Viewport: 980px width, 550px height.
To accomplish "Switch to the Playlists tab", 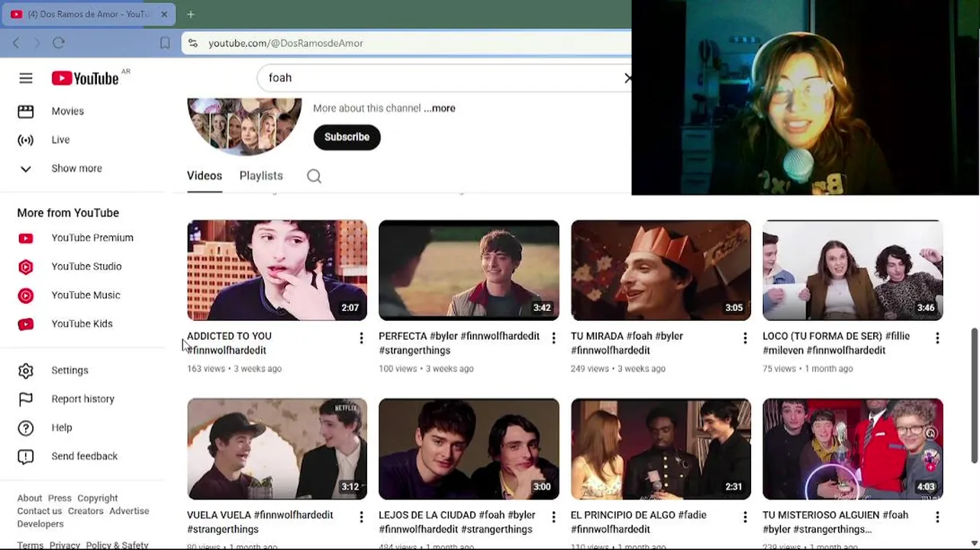I will pyautogui.click(x=261, y=176).
